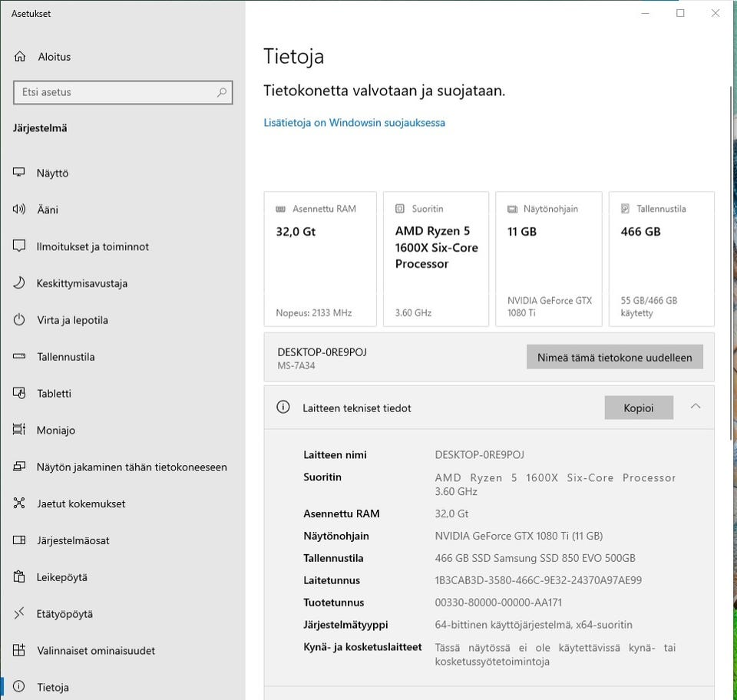Image resolution: width=737 pixels, height=700 pixels.
Task: Click Laitetunnus value 1B3CAB3D-3580-466C-9E32-24370A97AE99
Action: [x=538, y=580]
